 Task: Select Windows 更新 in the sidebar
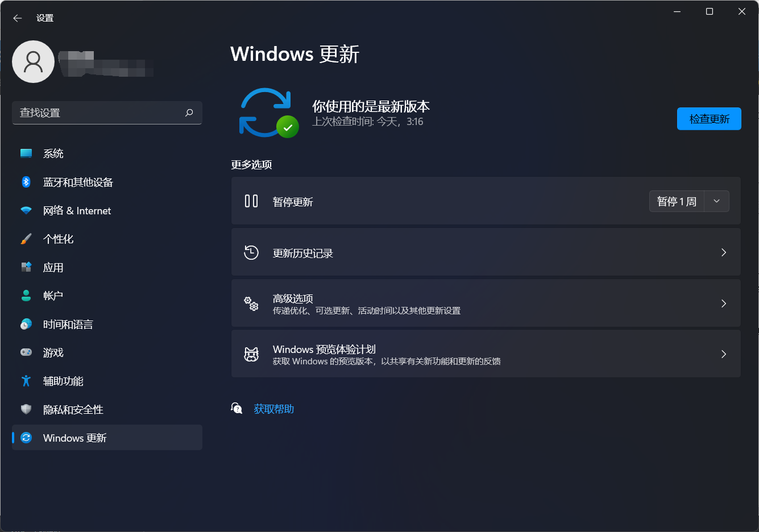[x=107, y=438]
